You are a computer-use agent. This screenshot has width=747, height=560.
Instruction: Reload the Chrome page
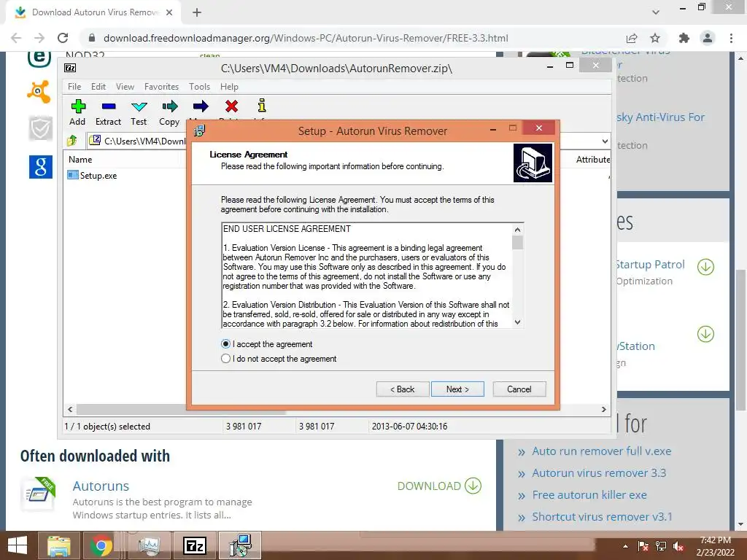click(x=63, y=38)
